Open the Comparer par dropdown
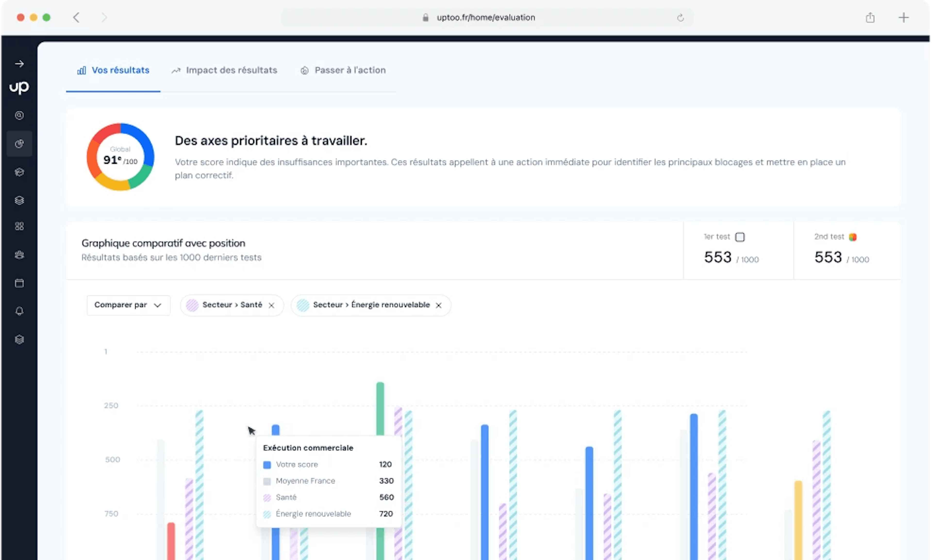 tap(128, 305)
